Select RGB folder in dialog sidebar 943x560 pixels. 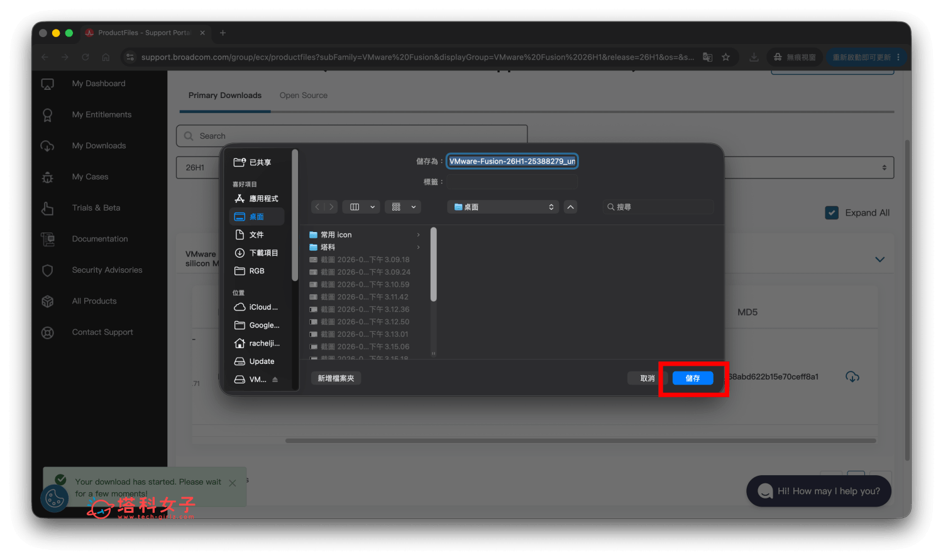[257, 272]
